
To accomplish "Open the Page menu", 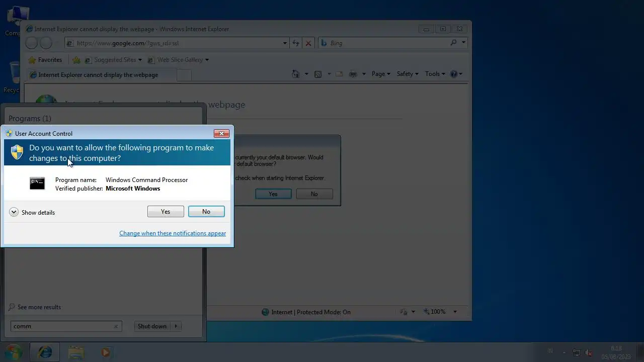I will point(381,74).
